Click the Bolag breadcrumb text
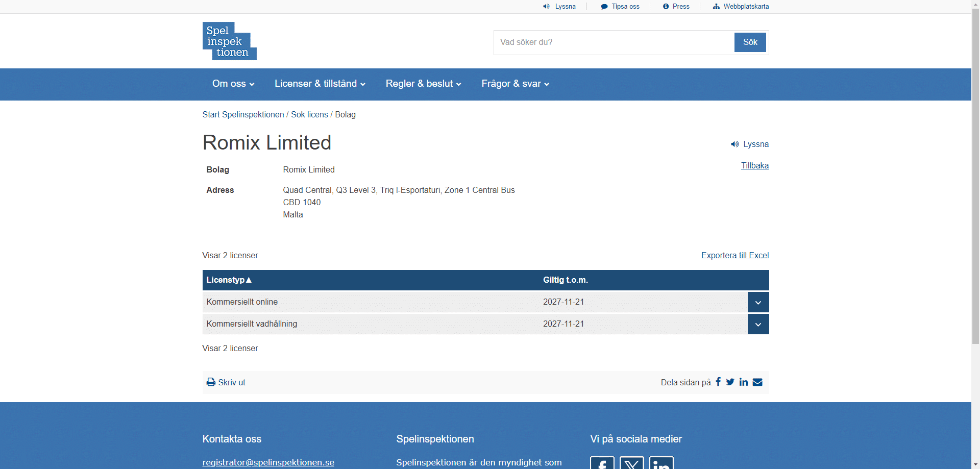 (345, 115)
